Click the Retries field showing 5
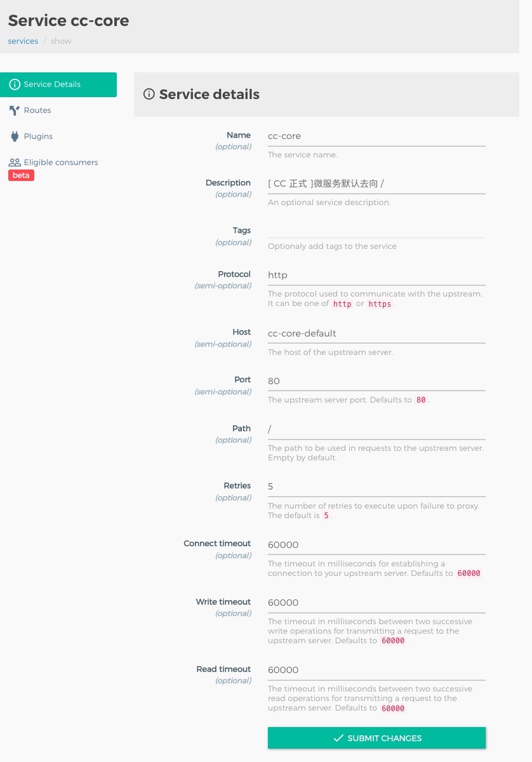532x762 pixels. tap(376, 486)
